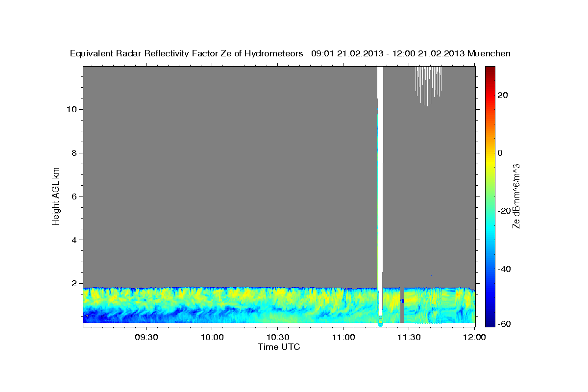The image size is (588, 392).
Task: Click the narrow gray gap in the low layer before 11:30
Action: [402, 305]
